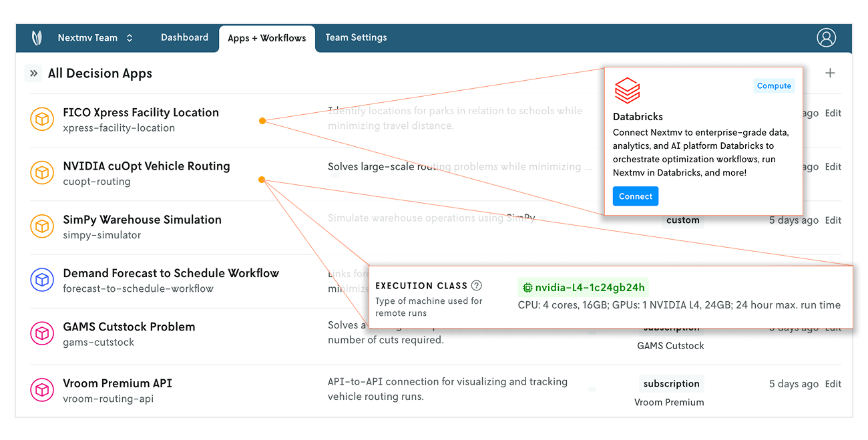The image size is (868, 440).
Task: Click the Execution Class help question icon
Action: click(476, 286)
